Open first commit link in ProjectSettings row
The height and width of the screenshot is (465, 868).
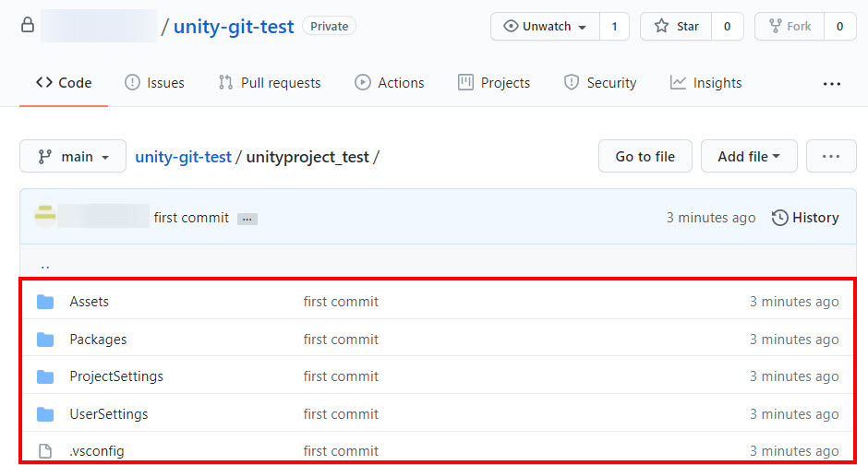(x=341, y=376)
